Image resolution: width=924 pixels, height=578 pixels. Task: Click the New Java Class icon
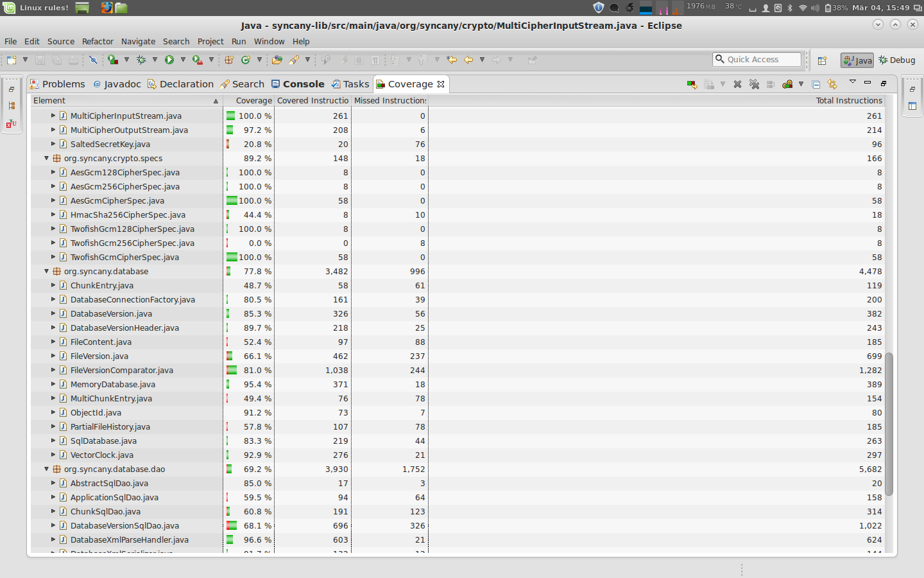tap(246, 60)
